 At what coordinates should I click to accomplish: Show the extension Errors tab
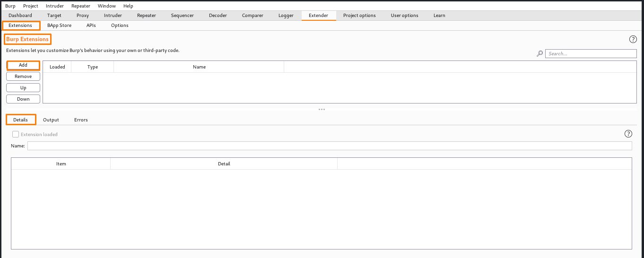coord(81,120)
